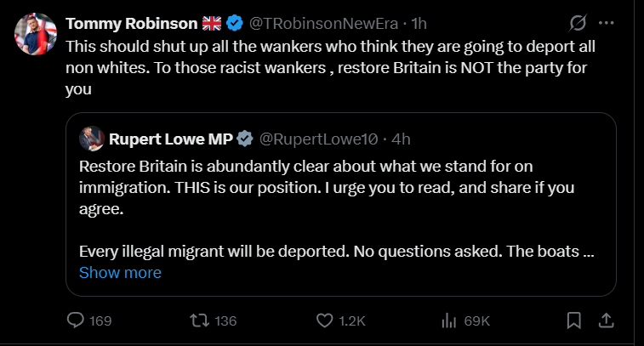Open Tommy Robinson's profile picture
Viewport: 644px width, 346px height.
pos(36,34)
